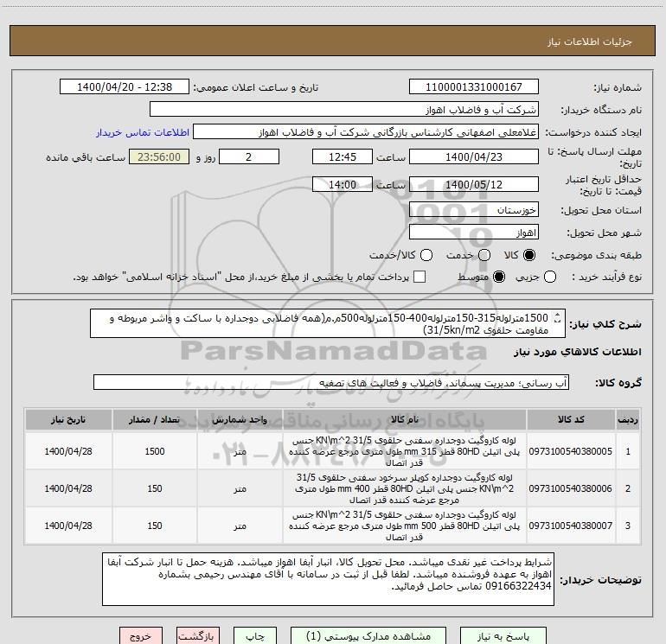Screen dimensions: 666x644
Task: Click the response deadline date 1400/04/23 field
Action: (x=474, y=156)
